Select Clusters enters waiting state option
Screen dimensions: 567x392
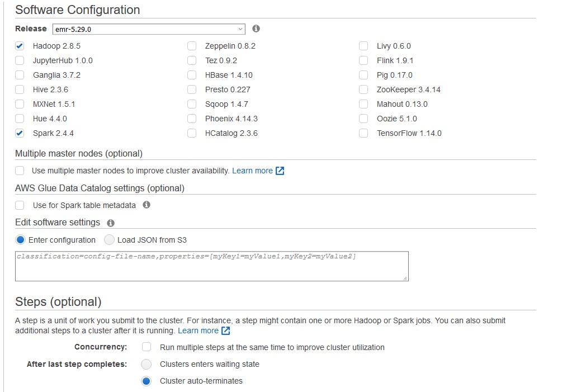pyautogui.click(x=146, y=364)
